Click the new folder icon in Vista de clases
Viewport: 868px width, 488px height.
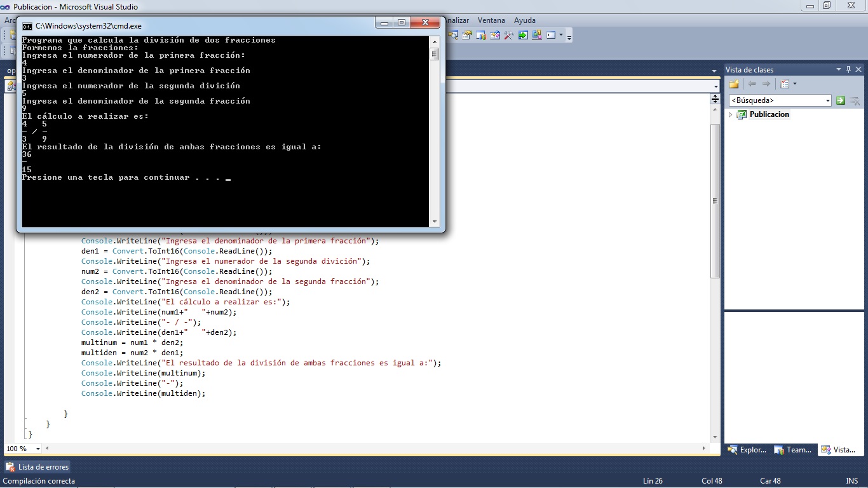pyautogui.click(x=734, y=83)
